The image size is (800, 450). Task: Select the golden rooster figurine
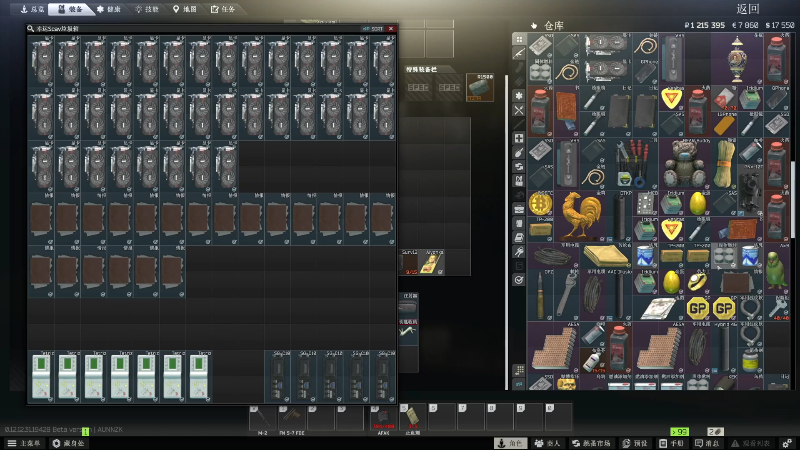point(581,216)
